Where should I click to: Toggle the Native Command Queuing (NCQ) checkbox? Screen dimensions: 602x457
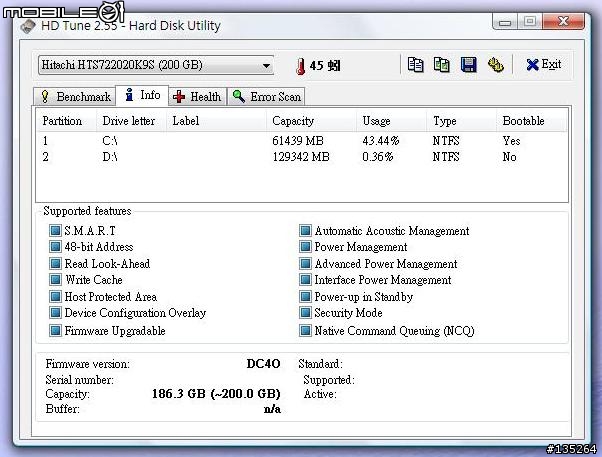click(x=305, y=330)
